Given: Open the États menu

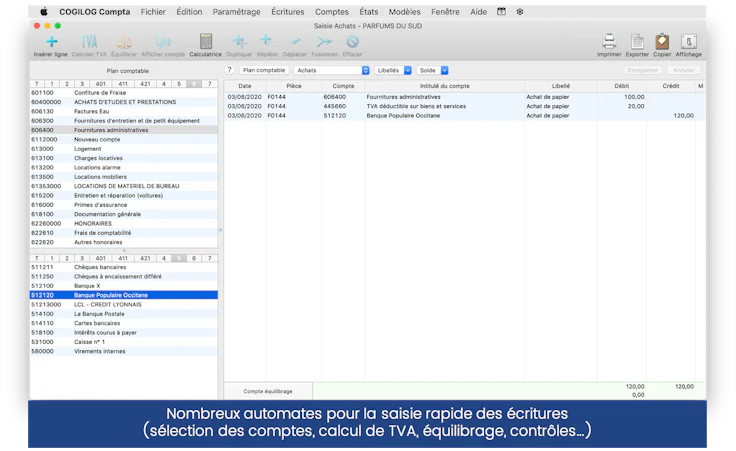Looking at the screenshot, I should coord(368,12).
